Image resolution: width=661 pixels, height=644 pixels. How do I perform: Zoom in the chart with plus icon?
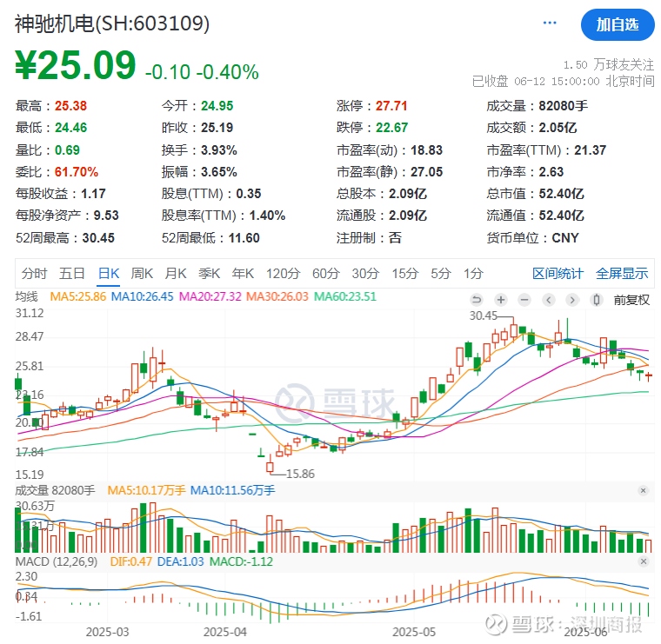tap(501, 300)
